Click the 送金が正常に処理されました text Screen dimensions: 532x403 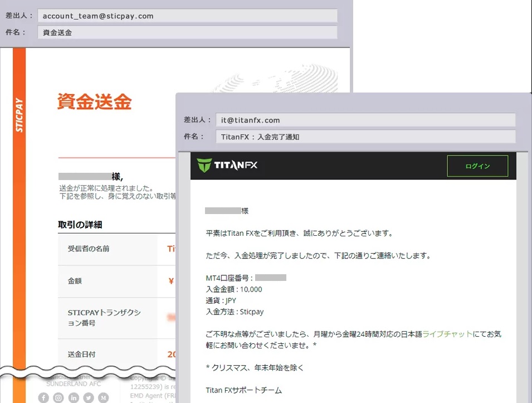[106, 188]
